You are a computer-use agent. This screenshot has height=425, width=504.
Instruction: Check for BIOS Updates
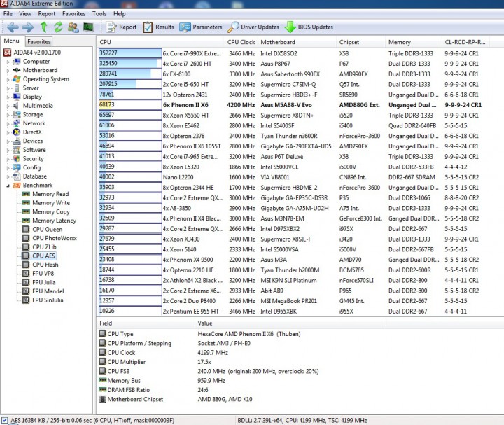coord(309,27)
